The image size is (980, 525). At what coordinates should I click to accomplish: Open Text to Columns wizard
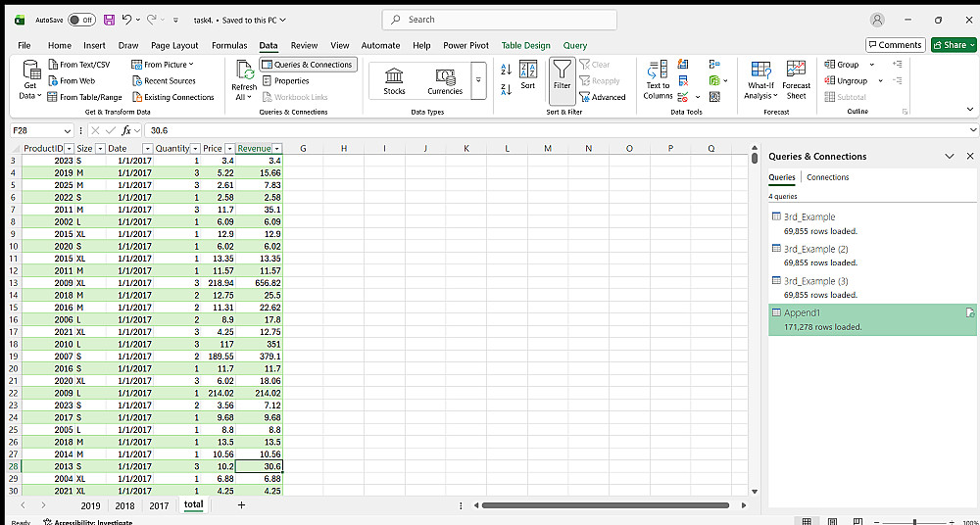point(658,80)
